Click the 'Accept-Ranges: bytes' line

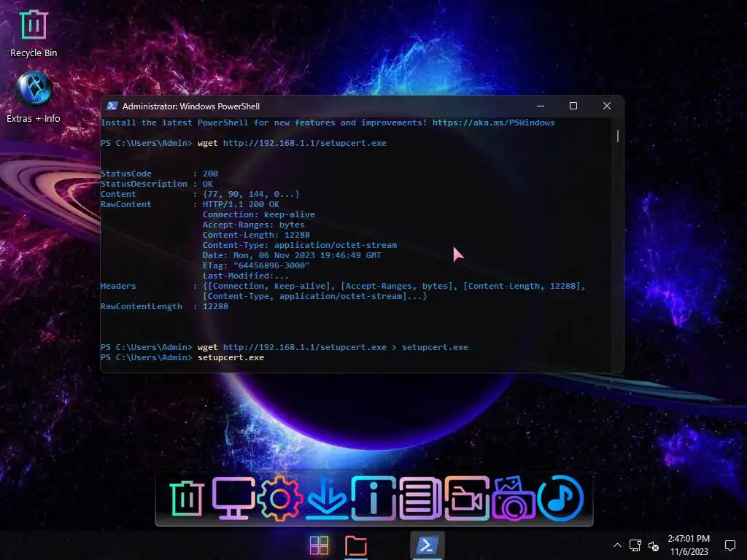[253, 225]
